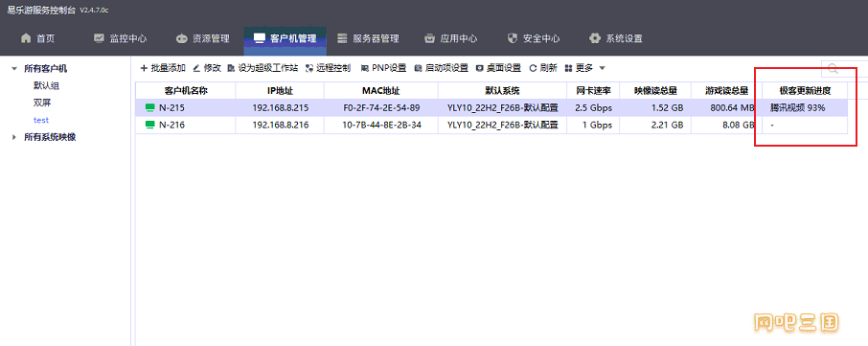Image resolution: width=868 pixels, height=346 pixels.
Task: Click the green monitor icon of N-215
Action: click(149, 108)
